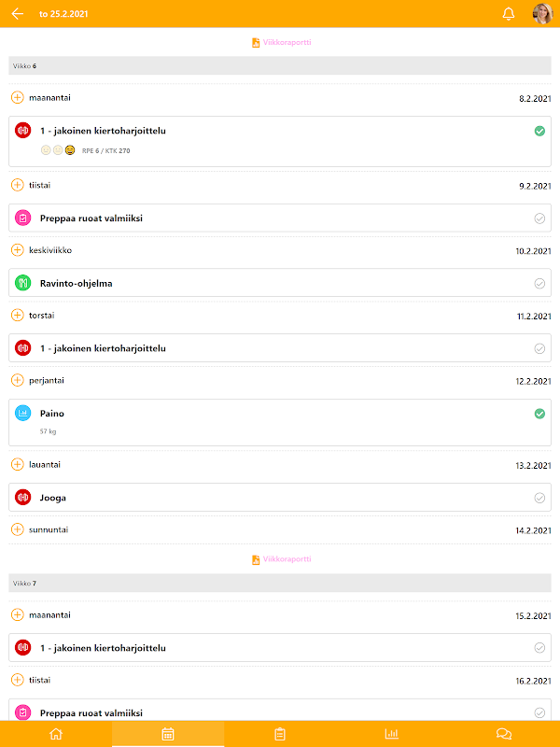The image size is (560, 747).
Task: Mark Jooga workout as done
Action: click(539, 498)
